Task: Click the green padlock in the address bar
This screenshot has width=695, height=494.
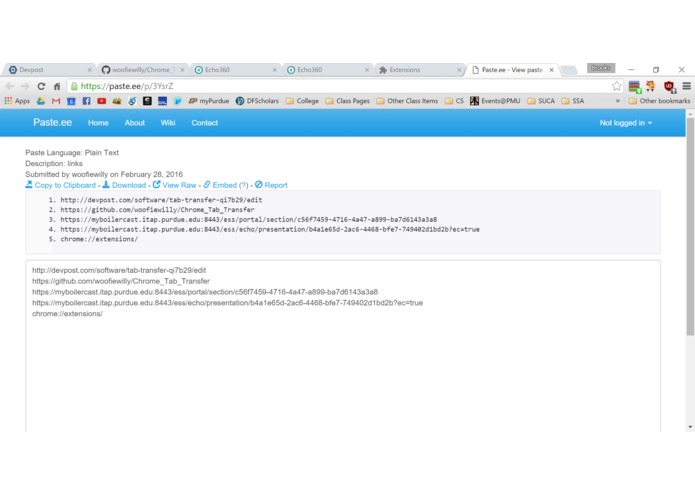Action: [74, 86]
